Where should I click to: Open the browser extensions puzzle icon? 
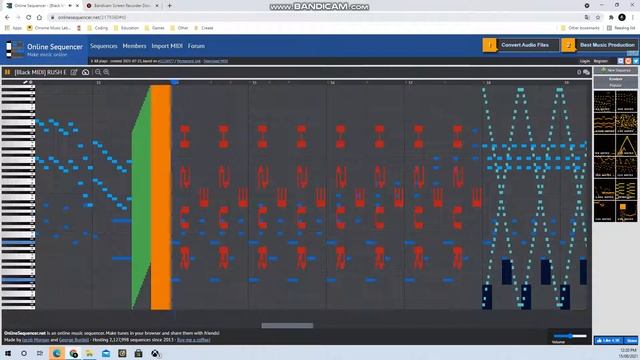611,17
